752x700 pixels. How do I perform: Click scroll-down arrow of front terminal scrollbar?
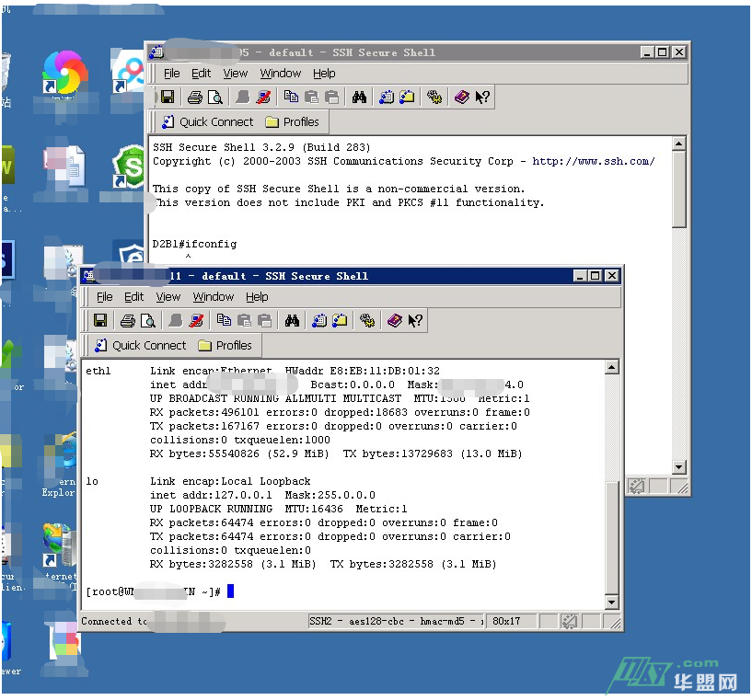click(x=612, y=602)
